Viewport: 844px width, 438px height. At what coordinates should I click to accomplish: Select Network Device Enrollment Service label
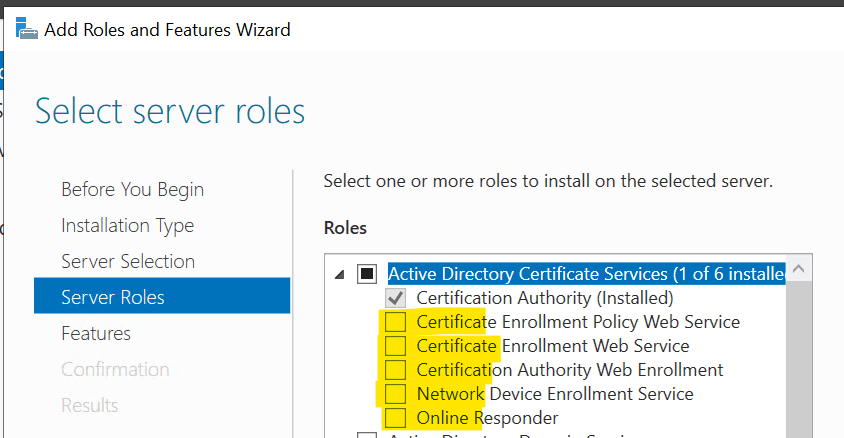[555, 394]
